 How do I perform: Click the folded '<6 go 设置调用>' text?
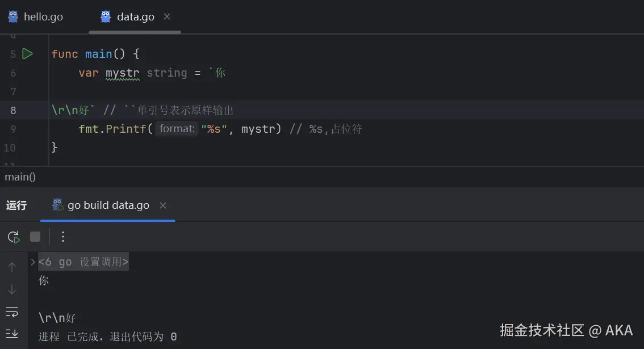click(x=83, y=262)
